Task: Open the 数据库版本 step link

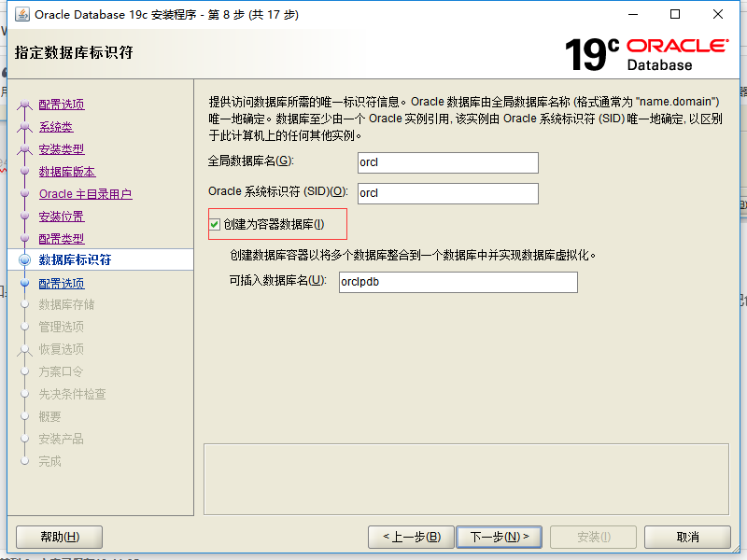Action: click(67, 172)
